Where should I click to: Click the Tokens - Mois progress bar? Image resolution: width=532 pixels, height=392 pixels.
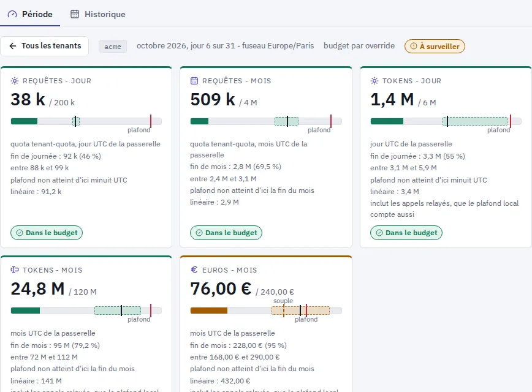[86, 311]
